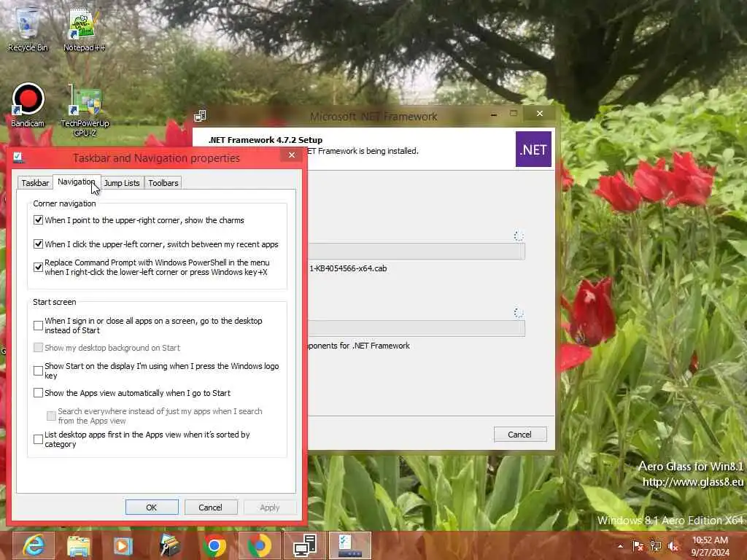747x560 pixels.
Task: Cancel the .NET Framework installation
Action: tap(519, 435)
